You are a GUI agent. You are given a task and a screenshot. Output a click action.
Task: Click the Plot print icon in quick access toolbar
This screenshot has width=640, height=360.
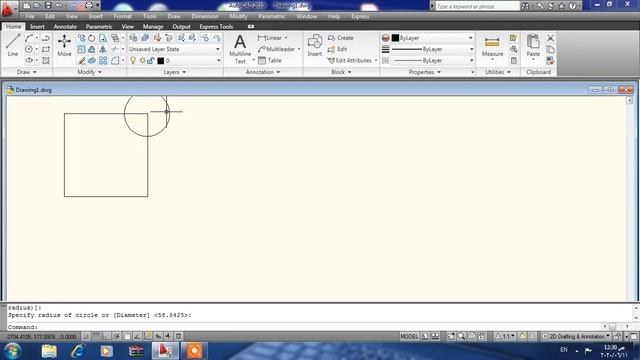pyautogui.click(x=89, y=6)
